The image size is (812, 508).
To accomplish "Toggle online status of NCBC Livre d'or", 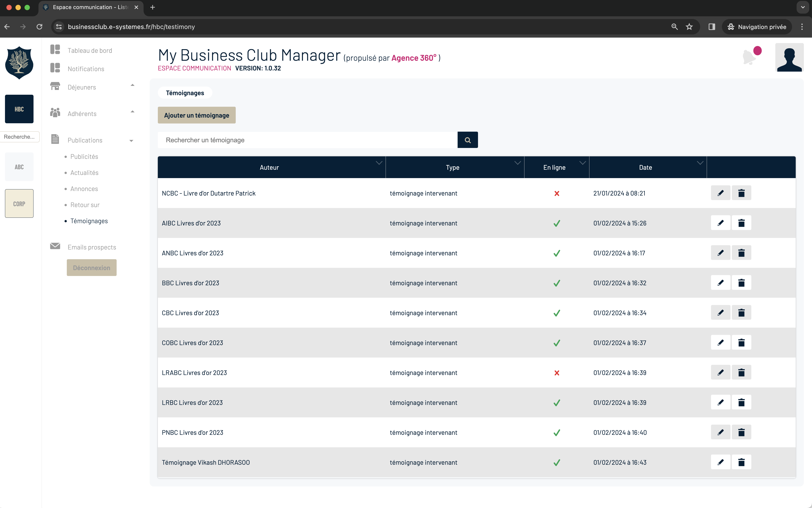I will point(557,194).
